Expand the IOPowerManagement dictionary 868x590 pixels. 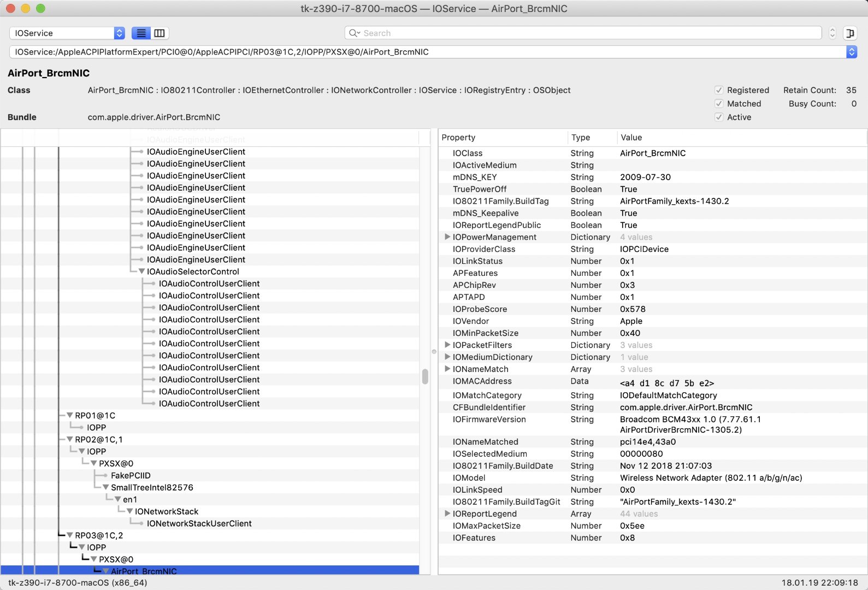pyautogui.click(x=447, y=237)
